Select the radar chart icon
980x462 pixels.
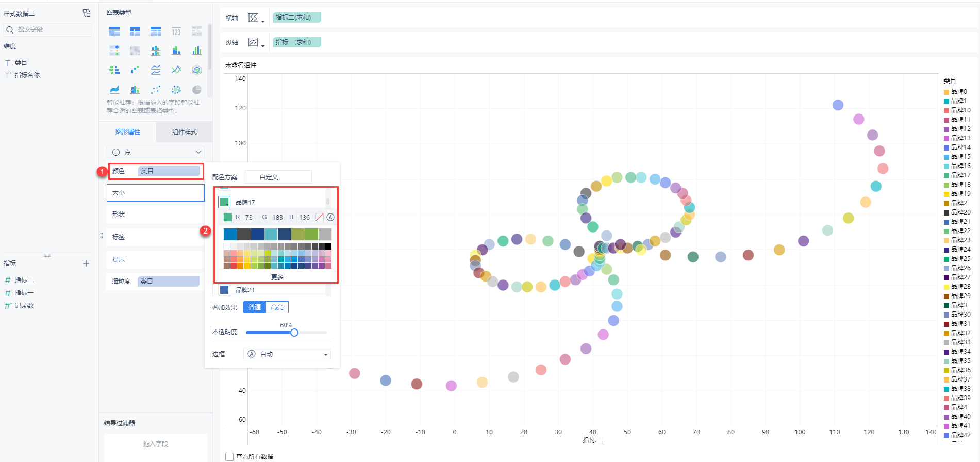tap(197, 70)
